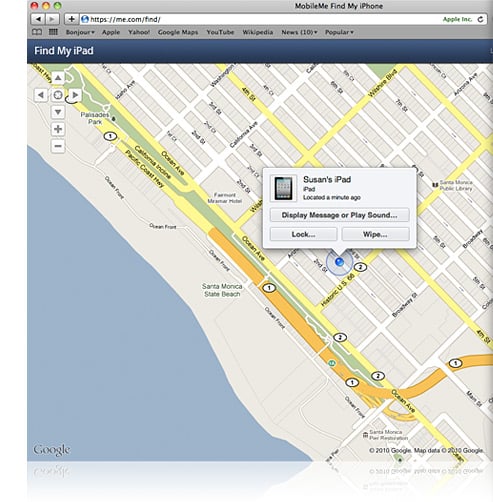Click the green window zoom button
This screenshot has height=502, width=493.
[57, 6]
